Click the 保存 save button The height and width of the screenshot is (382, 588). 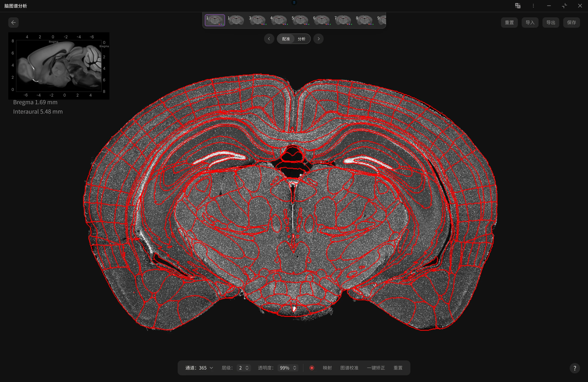(x=571, y=22)
